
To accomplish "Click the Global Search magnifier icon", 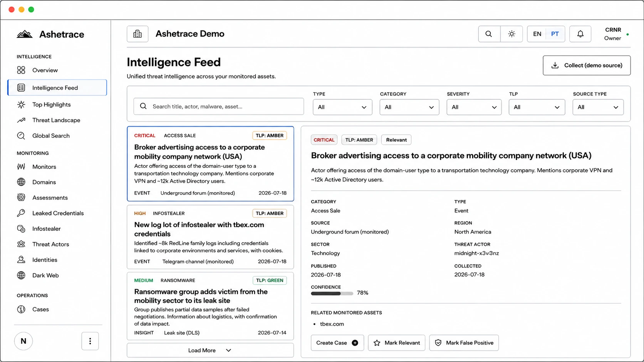I will click(21, 136).
